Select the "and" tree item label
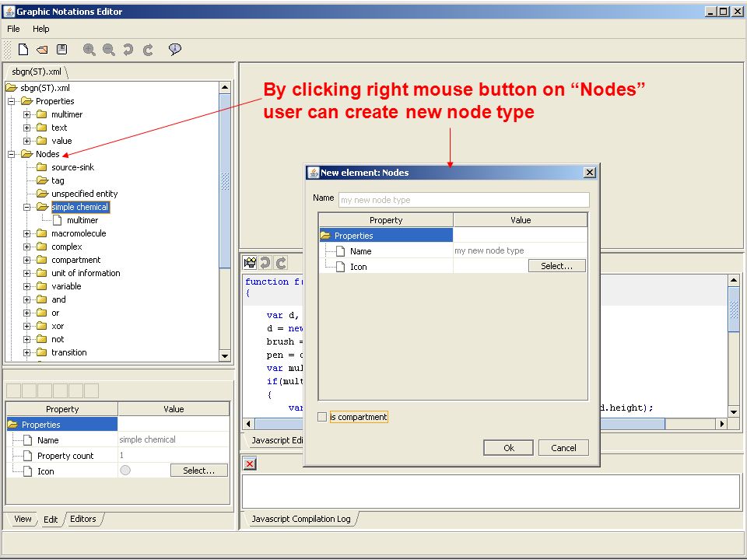The height and width of the screenshot is (560, 747). pyautogui.click(x=58, y=299)
